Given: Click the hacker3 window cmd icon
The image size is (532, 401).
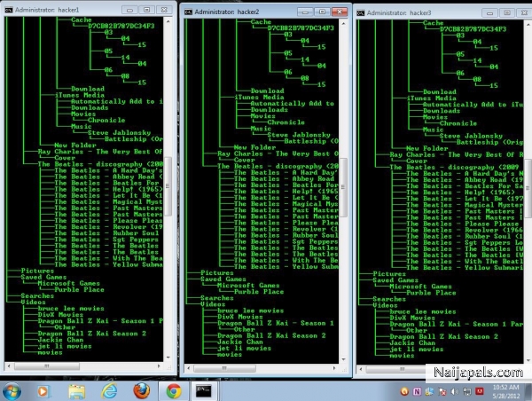Looking at the screenshot, I should (x=360, y=13).
